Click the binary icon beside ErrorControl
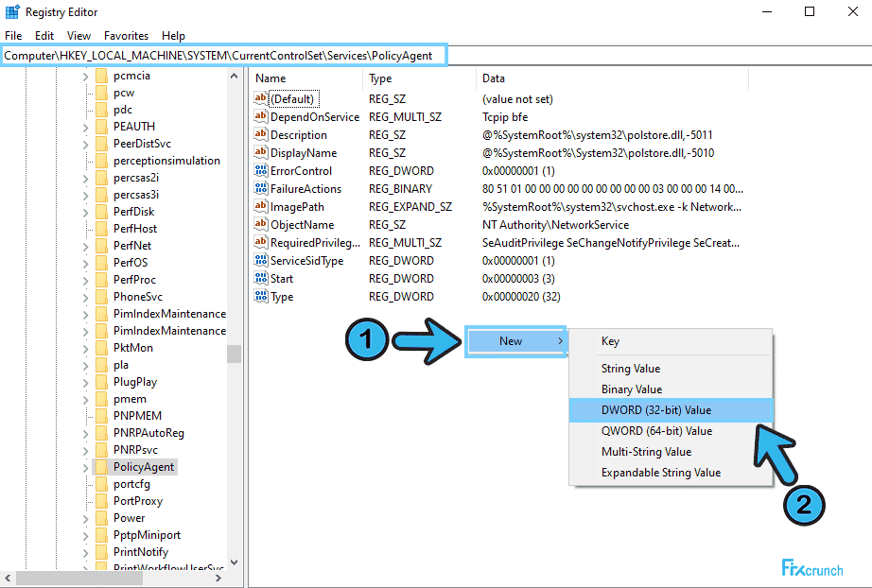This screenshot has height=588, width=872. 260,170
